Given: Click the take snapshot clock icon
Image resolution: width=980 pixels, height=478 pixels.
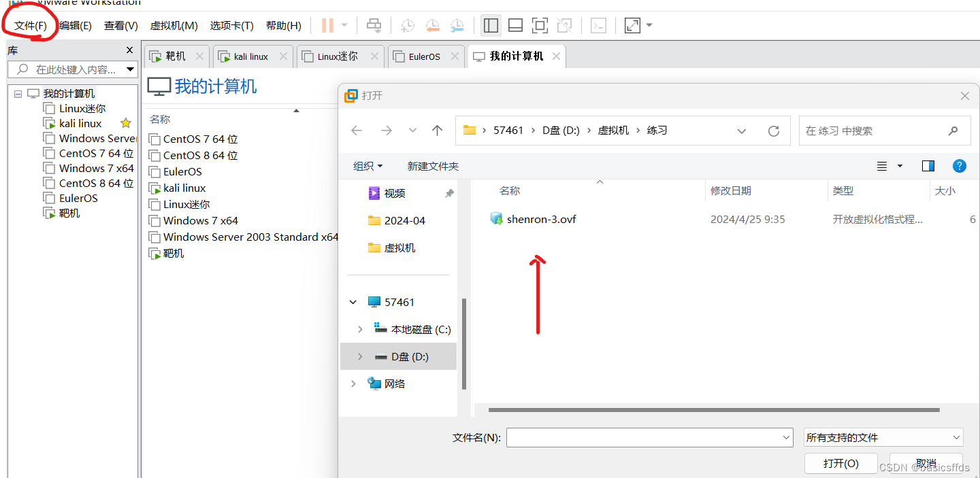Looking at the screenshot, I should [x=408, y=26].
